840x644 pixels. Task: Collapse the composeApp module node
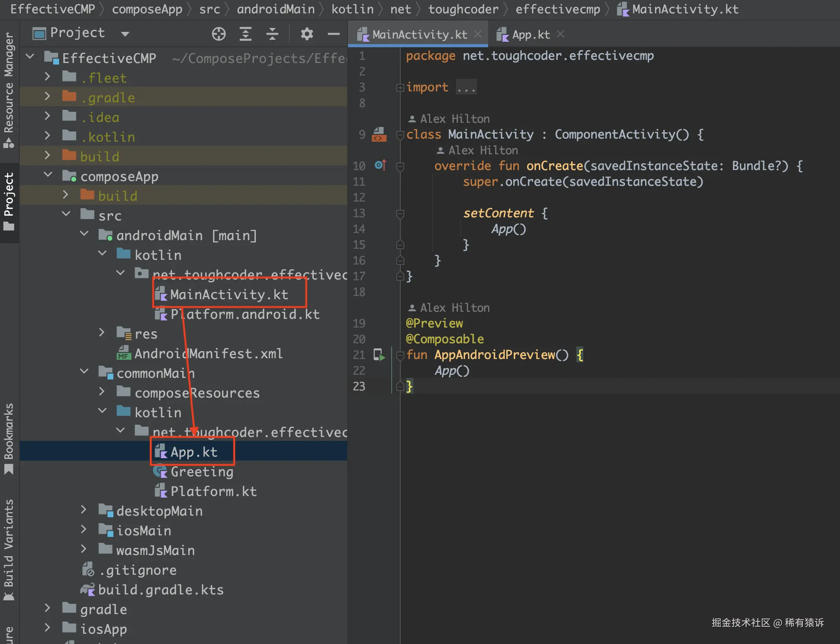click(48, 175)
